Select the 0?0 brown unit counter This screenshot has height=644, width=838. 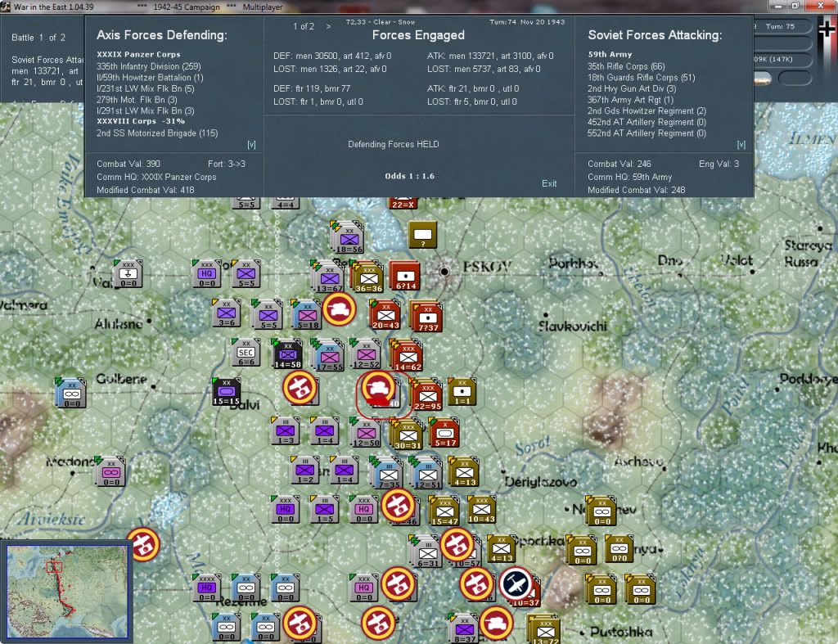coord(619,549)
